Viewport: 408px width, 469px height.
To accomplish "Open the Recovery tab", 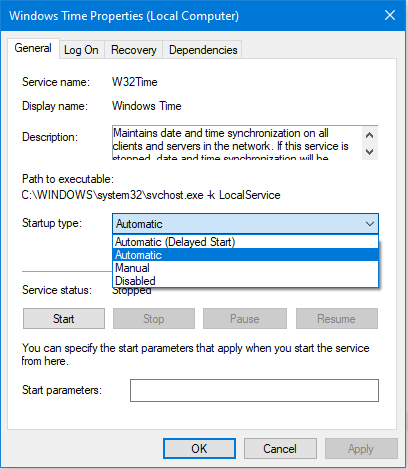I will [x=134, y=50].
